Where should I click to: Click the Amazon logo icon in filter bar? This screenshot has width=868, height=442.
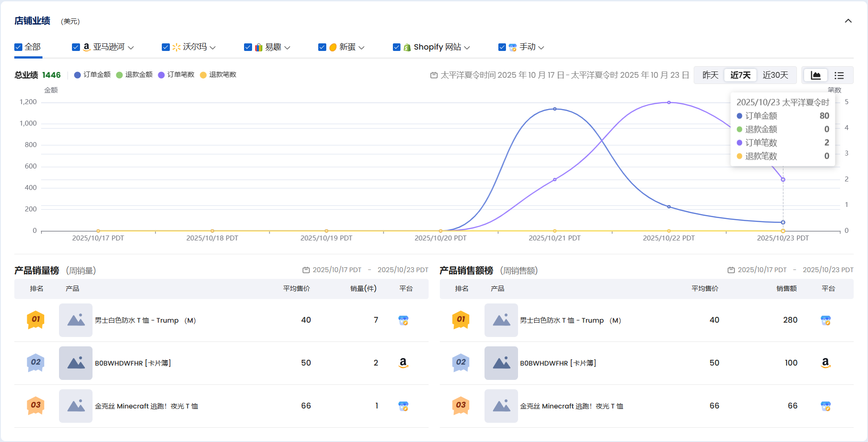pos(87,47)
